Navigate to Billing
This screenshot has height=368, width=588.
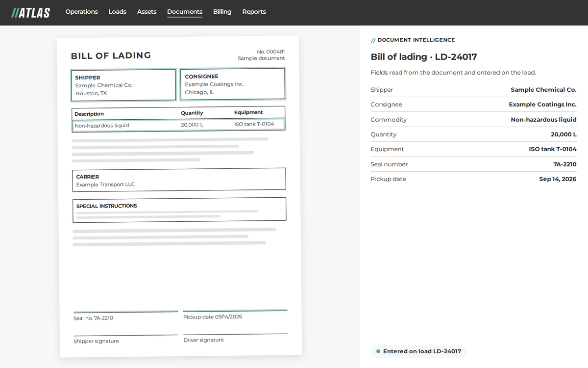point(222,12)
